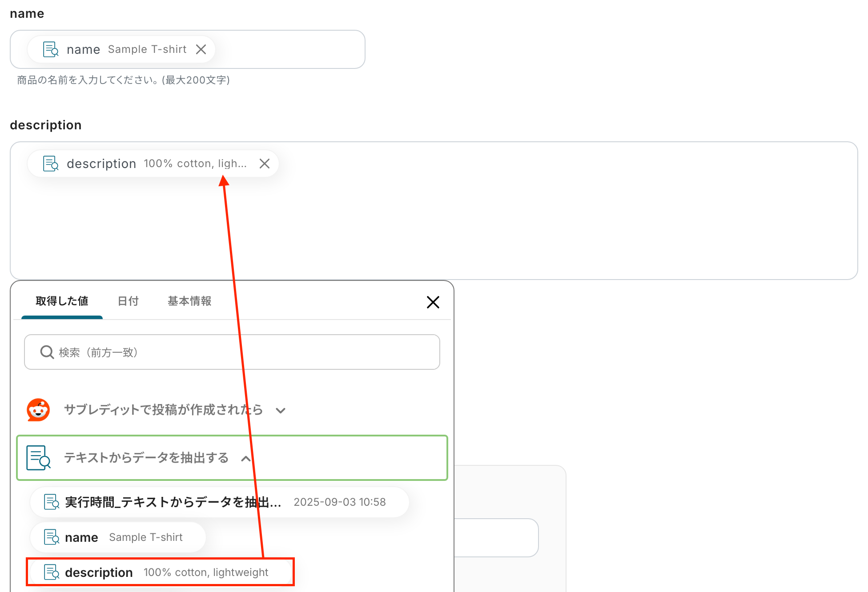Click the search magnifier icon
The width and height of the screenshot is (868, 592).
[x=47, y=352]
